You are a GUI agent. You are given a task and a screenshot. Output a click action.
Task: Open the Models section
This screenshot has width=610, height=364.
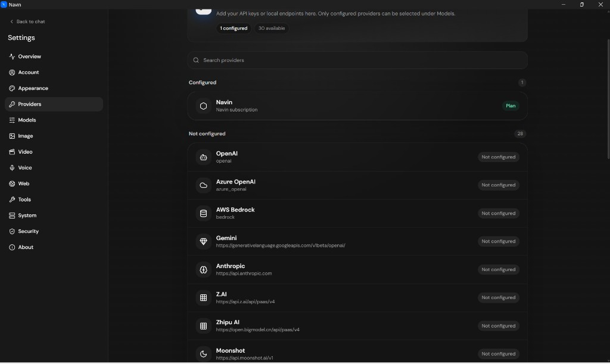pyautogui.click(x=54, y=120)
